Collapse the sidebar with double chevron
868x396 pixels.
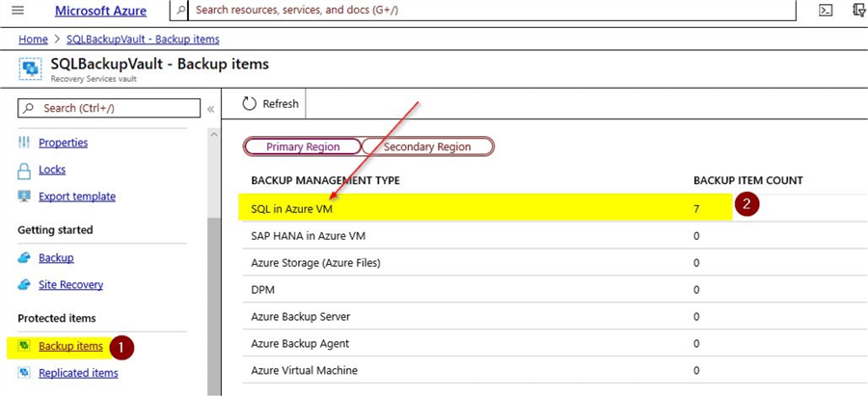pos(210,109)
